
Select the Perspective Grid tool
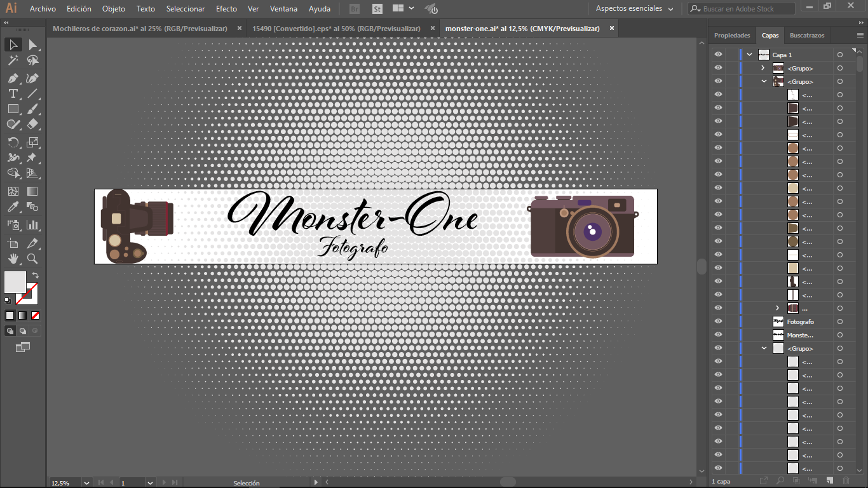(x=32, y=173)
